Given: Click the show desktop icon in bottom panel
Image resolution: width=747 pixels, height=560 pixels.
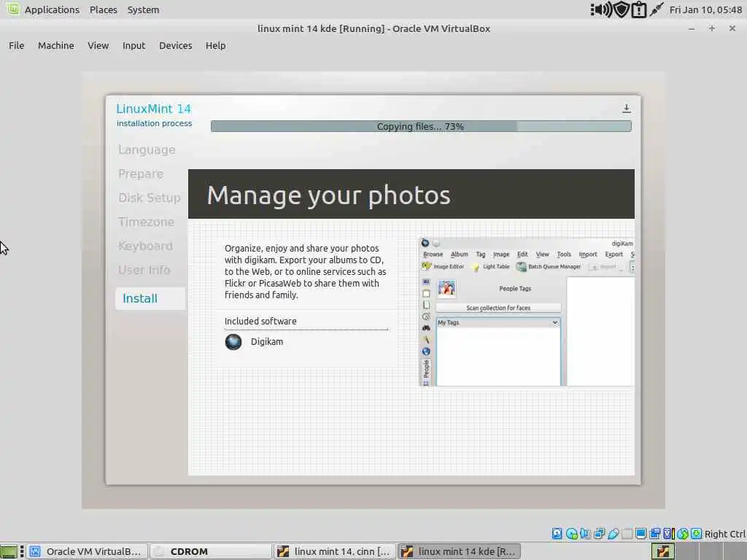Looking at the screenshot, I should point(9,551).
